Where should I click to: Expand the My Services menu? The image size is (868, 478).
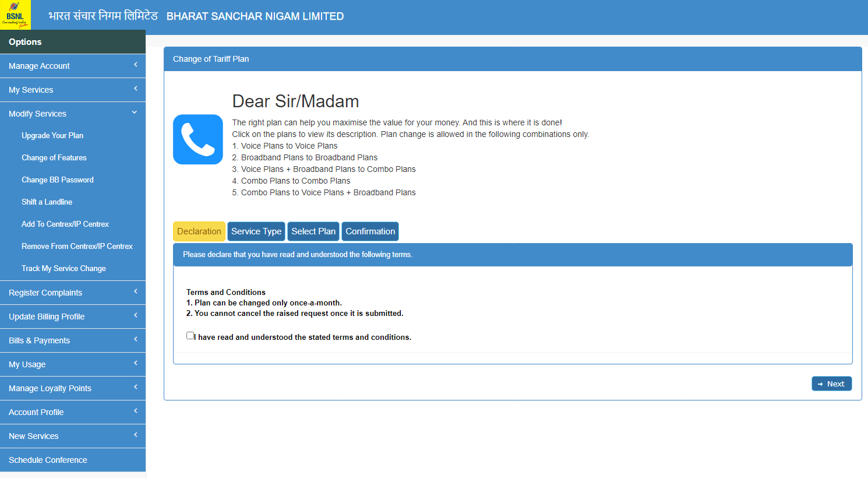tap(73, 90)
